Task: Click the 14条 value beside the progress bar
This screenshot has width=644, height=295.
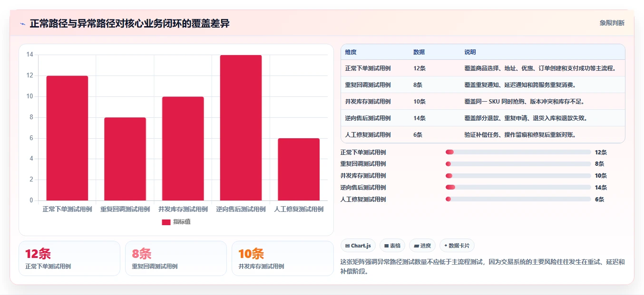Action: [x=601, y=188]
